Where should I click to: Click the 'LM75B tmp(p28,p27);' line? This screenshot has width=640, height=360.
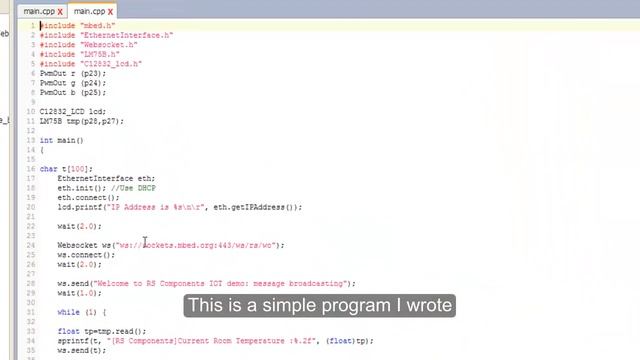(x=82, y=121)
